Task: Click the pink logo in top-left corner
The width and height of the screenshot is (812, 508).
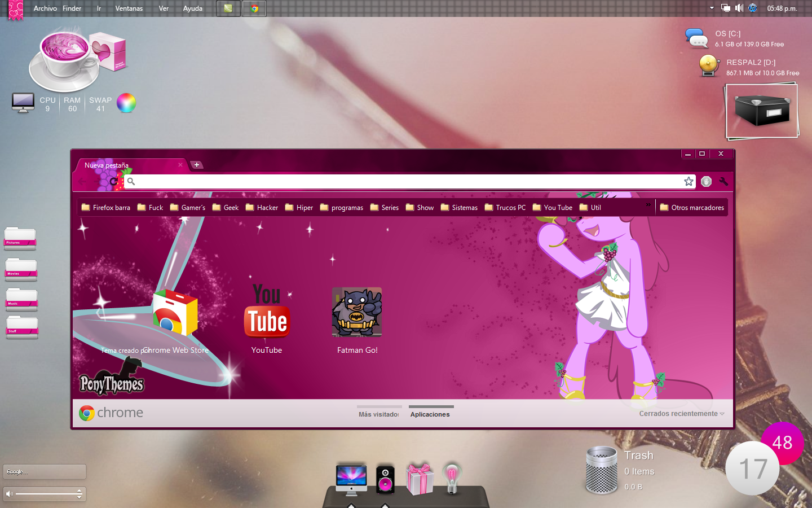Action: click(16, 10)
